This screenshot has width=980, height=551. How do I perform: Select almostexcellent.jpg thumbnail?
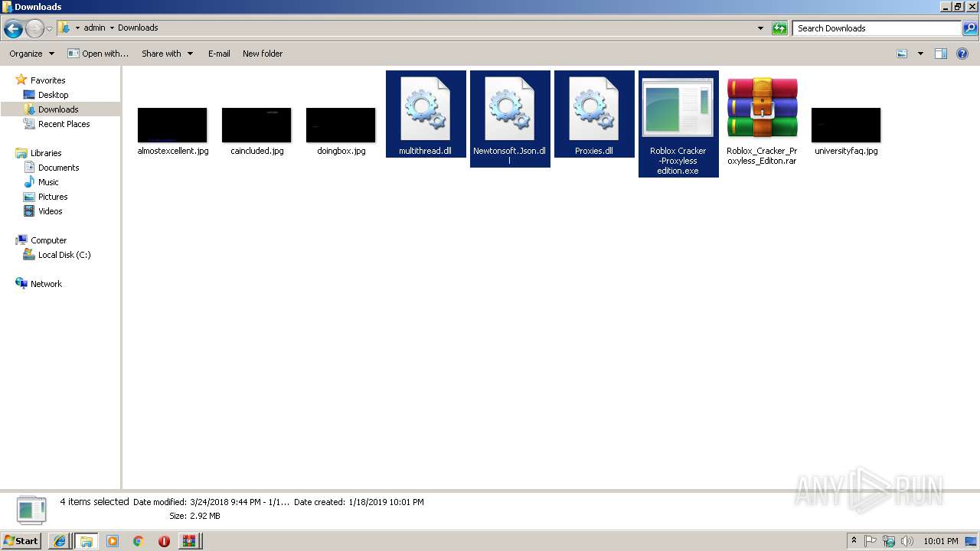coord(173,125)
